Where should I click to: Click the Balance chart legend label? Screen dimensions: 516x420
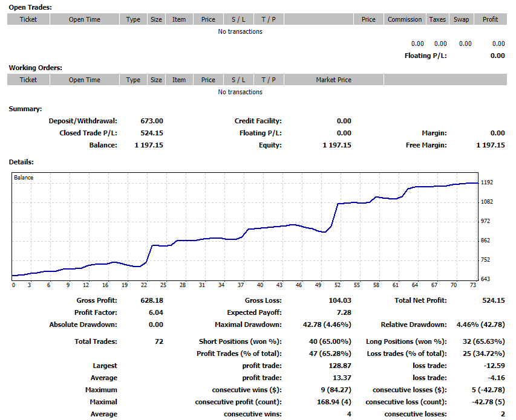pyautogui.click(x=24, y=178)
